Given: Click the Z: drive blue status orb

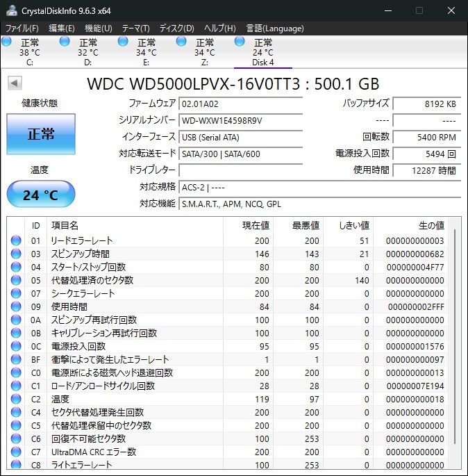Looking at the screenshot, I should point(181,41).
